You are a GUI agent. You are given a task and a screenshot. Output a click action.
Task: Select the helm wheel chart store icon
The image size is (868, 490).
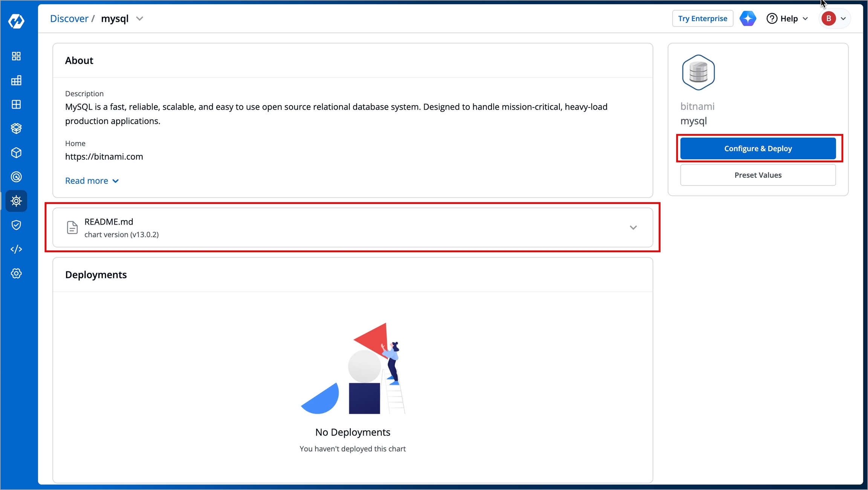[16, 201]
